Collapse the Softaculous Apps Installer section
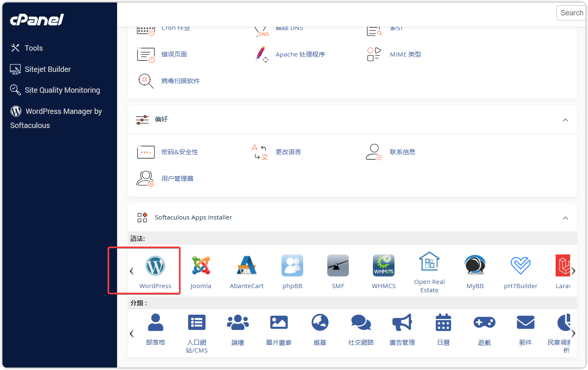 click(x=565, y=218)
